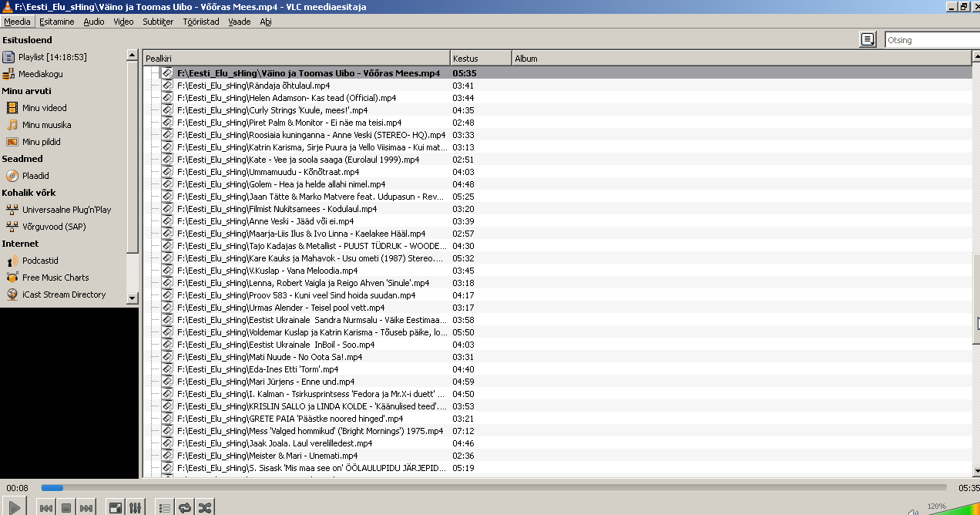The image size is (980, 515).
Task: Skip to the previous track
Action: [x=46, y=508]
